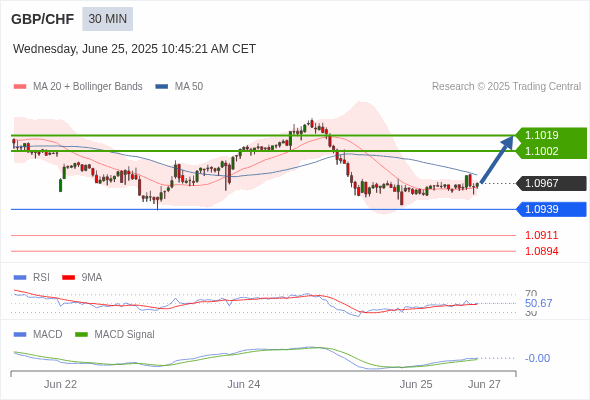Screen dimensions: 590x400
Task: Click the red 1.0894 support label
Action: 541,251
